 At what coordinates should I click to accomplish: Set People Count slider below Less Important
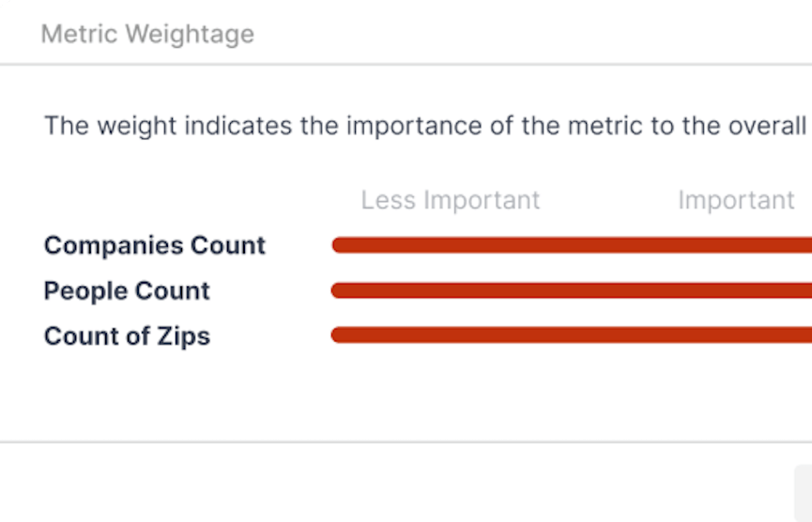(x=451, y=290)
